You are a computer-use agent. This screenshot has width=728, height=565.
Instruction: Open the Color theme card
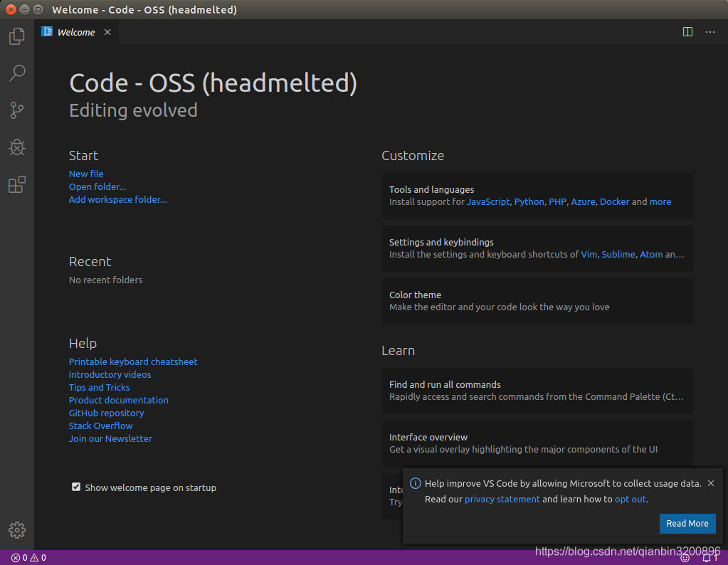pyautogui.click(x=537, y=301)
